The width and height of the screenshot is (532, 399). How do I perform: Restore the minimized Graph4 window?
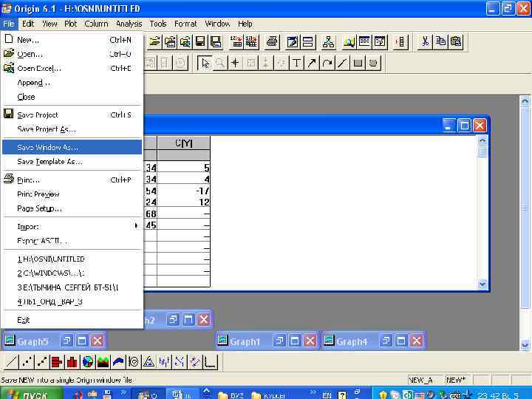(386, 341)
